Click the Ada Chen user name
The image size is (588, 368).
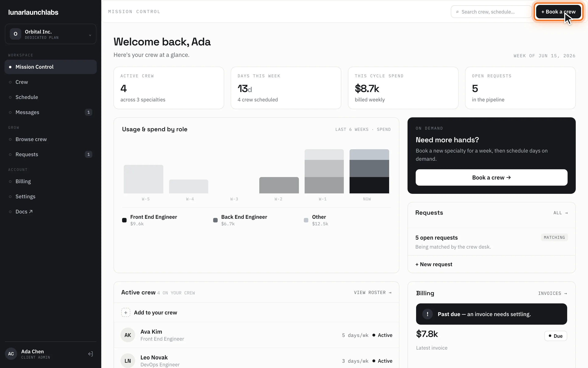point(32,351)
